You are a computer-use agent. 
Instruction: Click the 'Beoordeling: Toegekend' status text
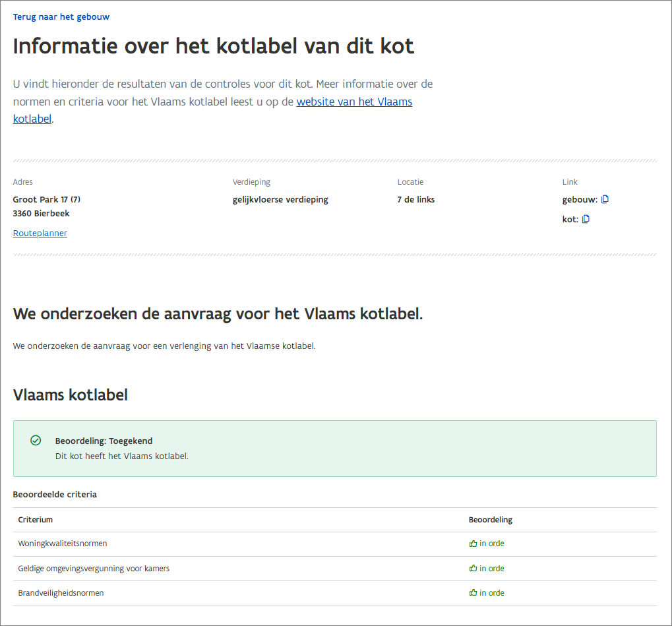104,441
